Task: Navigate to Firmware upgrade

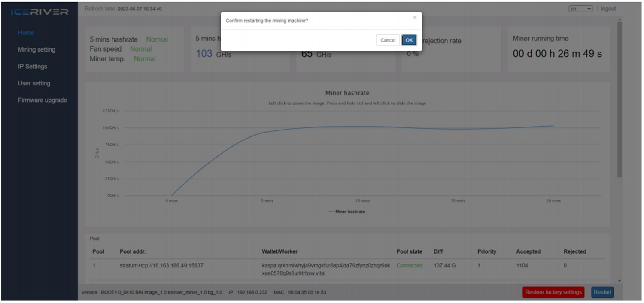Action: [43, 100]
